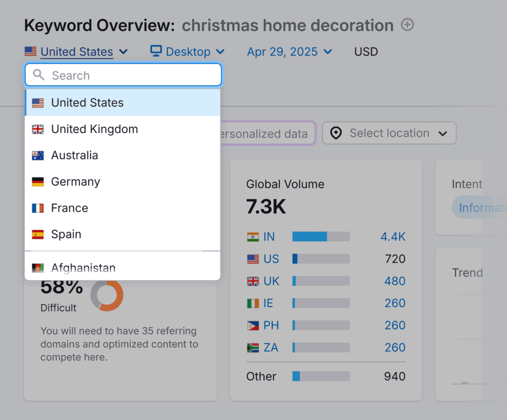Image resolution: width=507 pixels, height=420 pixels.
Task: Select United Kingdom from country list
Action: [94, 129]
